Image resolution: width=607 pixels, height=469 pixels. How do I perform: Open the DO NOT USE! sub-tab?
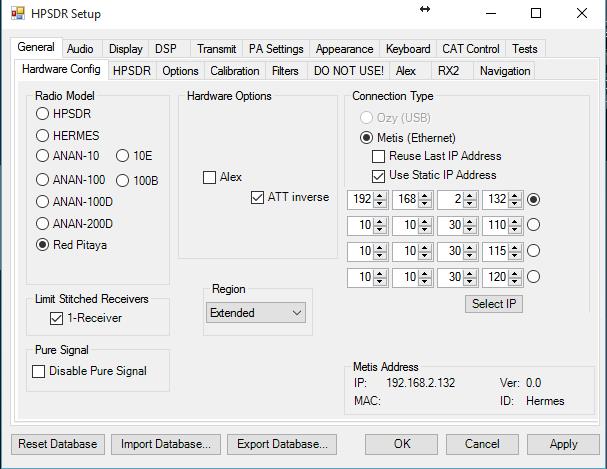[x=348, y=71]
